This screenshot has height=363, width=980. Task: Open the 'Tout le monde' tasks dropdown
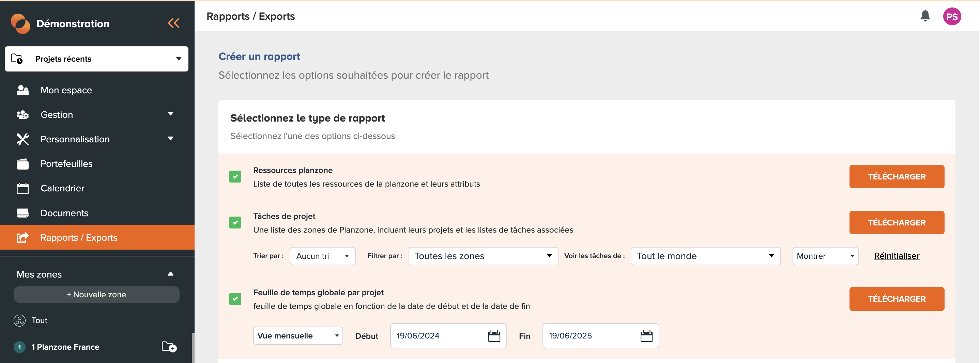705,256
